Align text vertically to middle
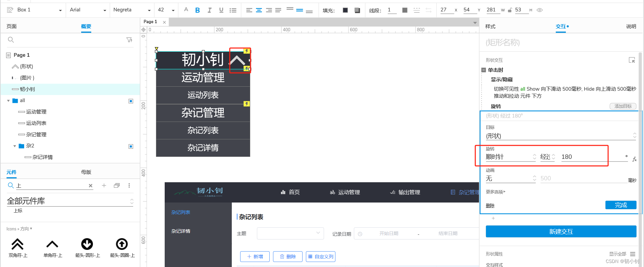Viewport: 644px width, 267px height. pos(300,10)
